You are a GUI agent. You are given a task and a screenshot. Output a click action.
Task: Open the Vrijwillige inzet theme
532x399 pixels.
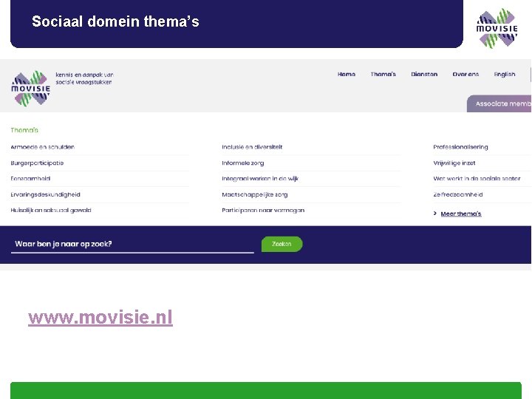coord(454,163)
